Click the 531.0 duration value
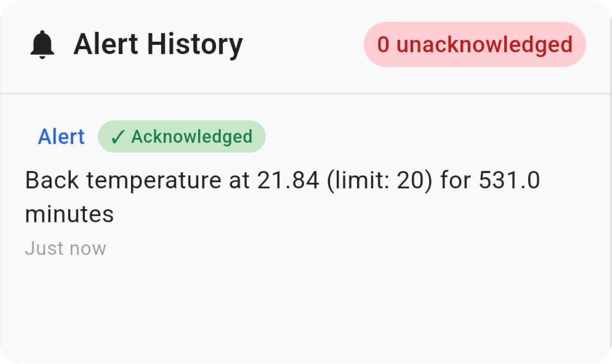612x364 pixels. point(509,180)
